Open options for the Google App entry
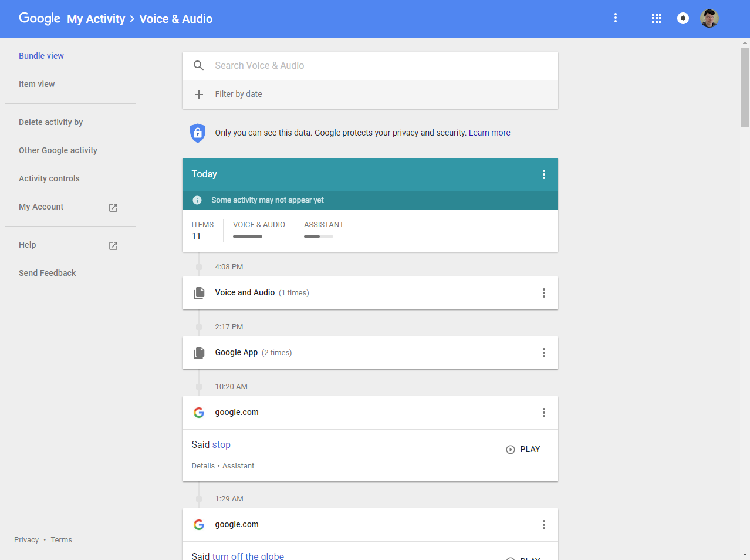750x560 pixels. point(543,353)
